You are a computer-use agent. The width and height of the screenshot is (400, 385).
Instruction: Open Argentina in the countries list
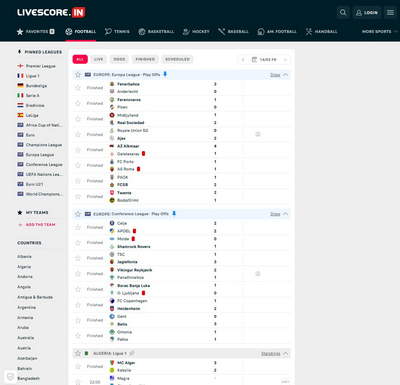pos(26,307)
